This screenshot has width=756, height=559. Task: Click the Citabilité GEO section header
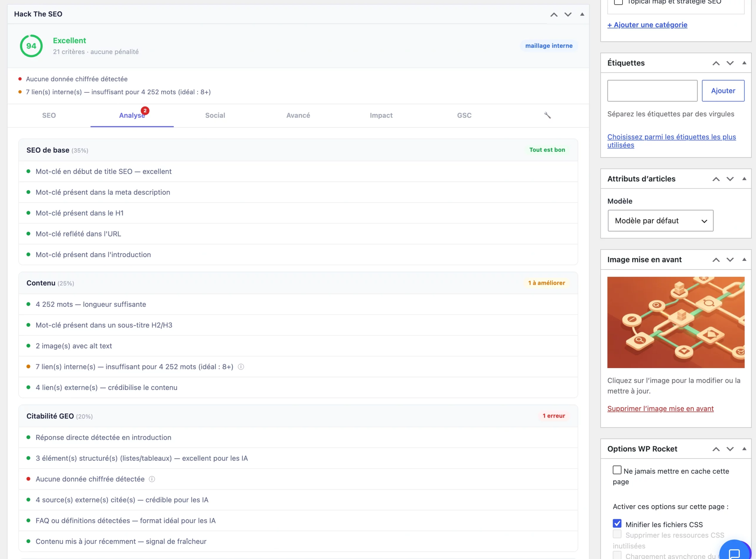(x=298, y=416)
